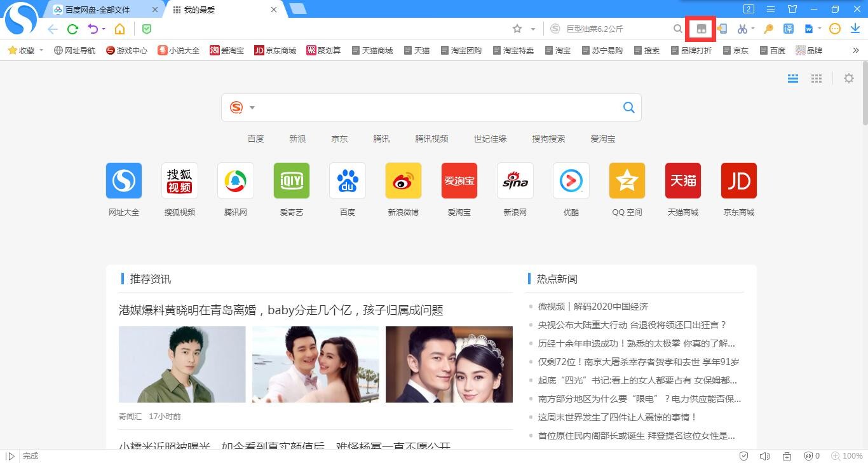Toggle ad blocker shield in status bar
868x463 pixels.
click(809, 456)
